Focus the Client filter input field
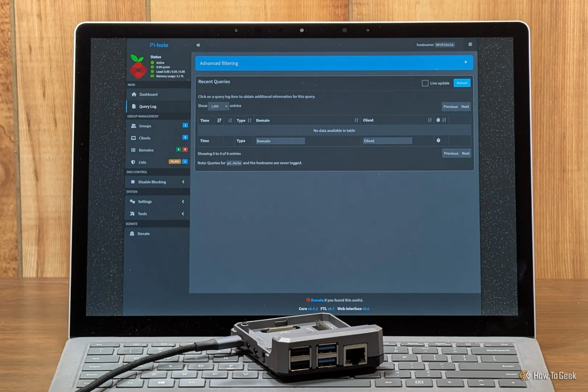The height and width of the screenshot is (392, 588). click(x=387, y=141)
